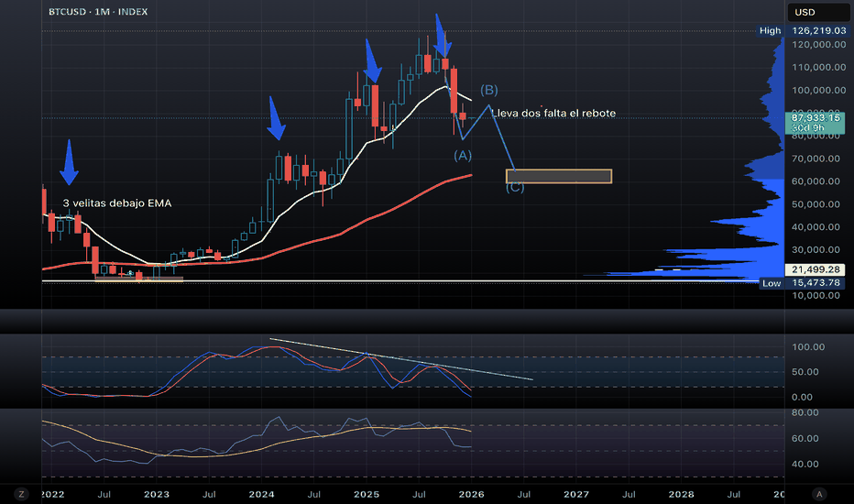Viewport: 854px width, 504px height.
Task: Click the 21,499.28 price label on axis
Action: click(819, 269)
